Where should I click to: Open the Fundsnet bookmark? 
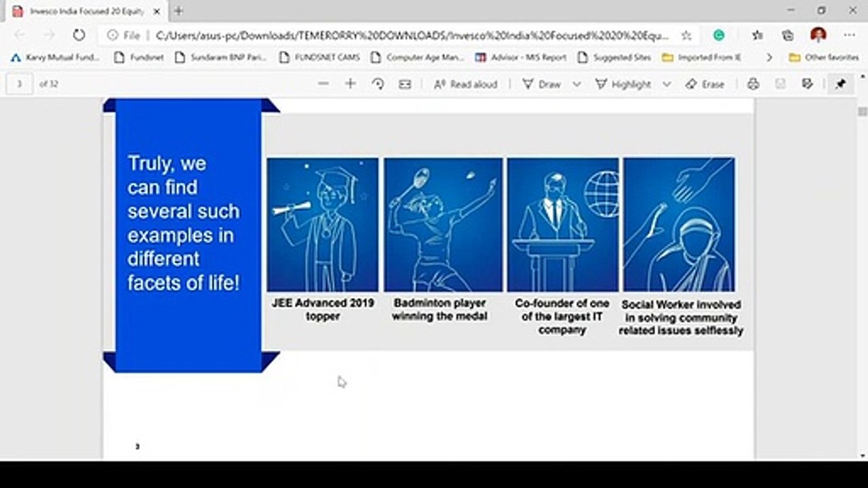pyautogui.click(x=139, y=58)
